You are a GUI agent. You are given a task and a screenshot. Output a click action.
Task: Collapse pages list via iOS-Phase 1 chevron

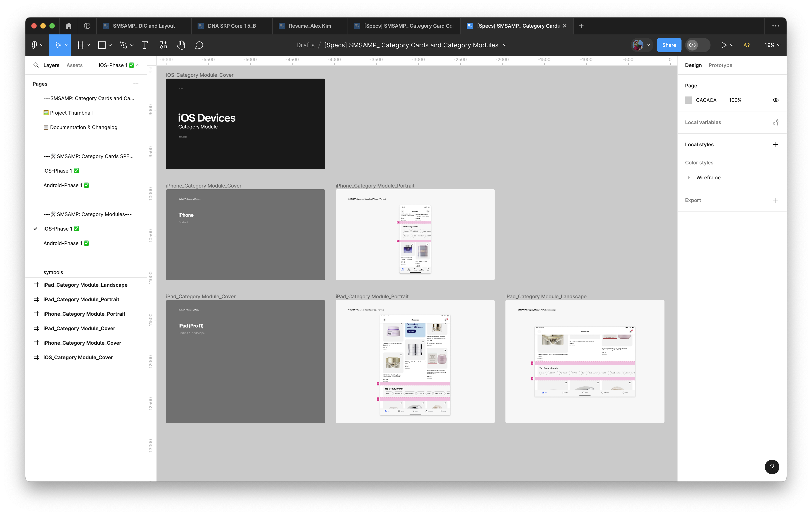tap(138, 65)
